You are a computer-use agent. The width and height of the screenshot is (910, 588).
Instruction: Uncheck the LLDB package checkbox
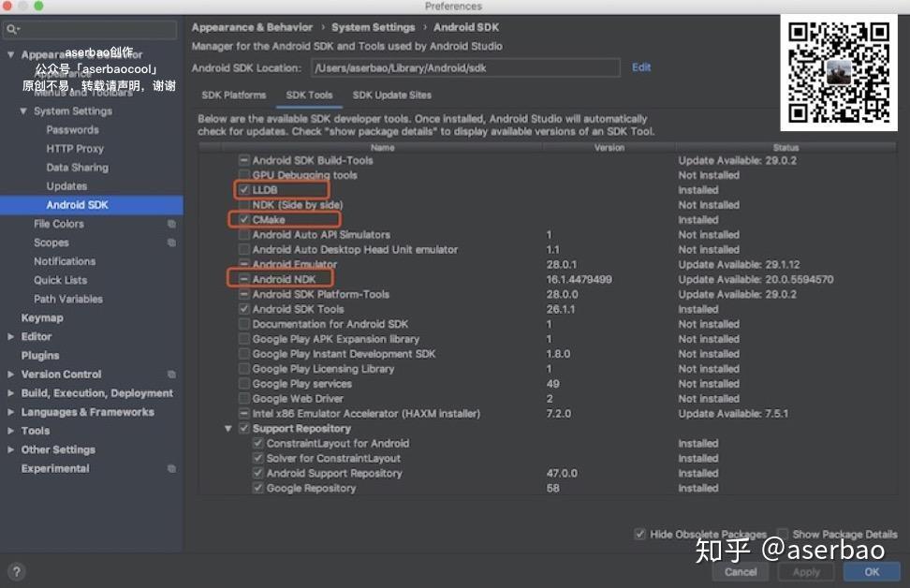tap(244, 189)
